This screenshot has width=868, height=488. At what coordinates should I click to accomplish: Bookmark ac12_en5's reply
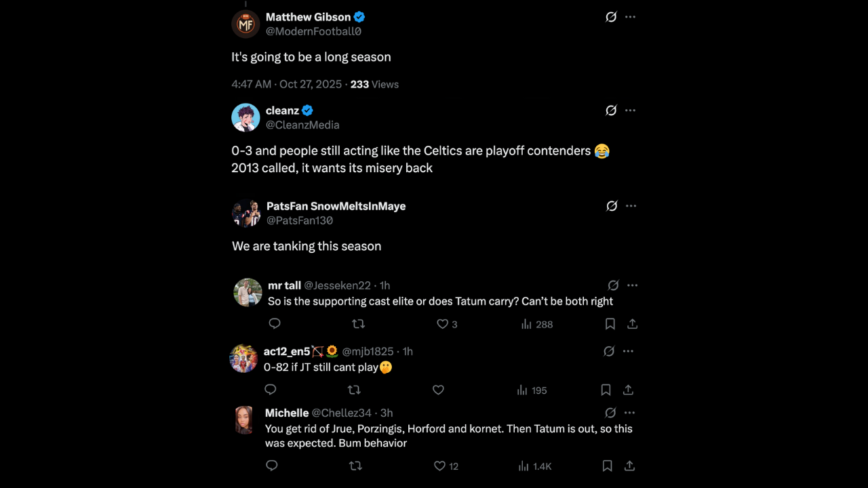606,390
